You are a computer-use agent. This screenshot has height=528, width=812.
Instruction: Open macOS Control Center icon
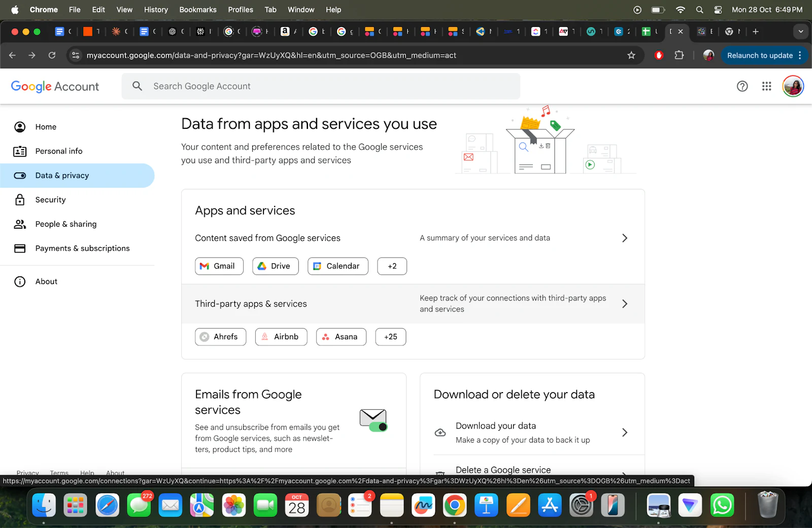click(718, 10)
